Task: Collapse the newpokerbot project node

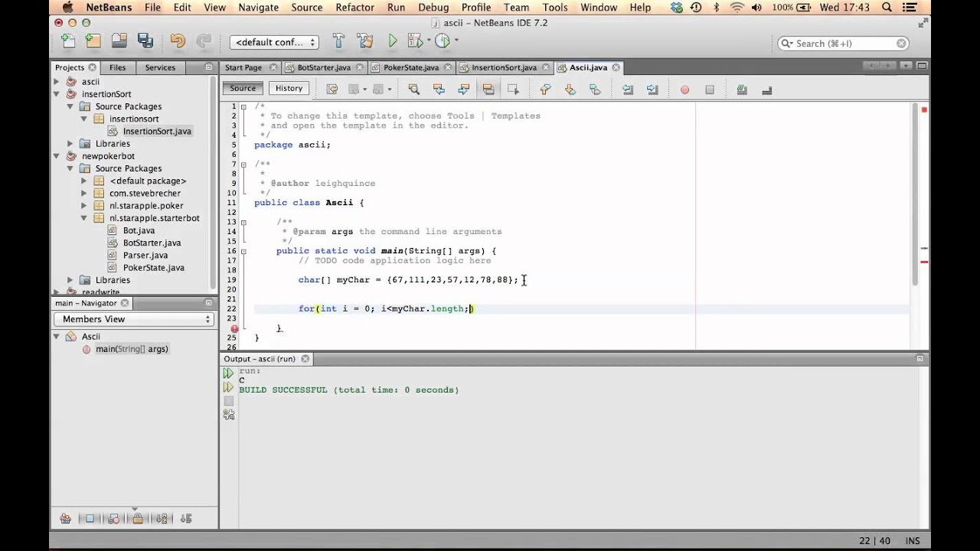Action: click(x=57, y=156)
